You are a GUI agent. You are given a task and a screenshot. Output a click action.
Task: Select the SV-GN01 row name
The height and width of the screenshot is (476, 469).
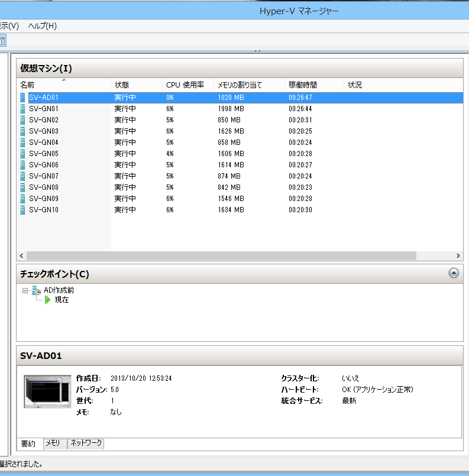tap(44, 109)
